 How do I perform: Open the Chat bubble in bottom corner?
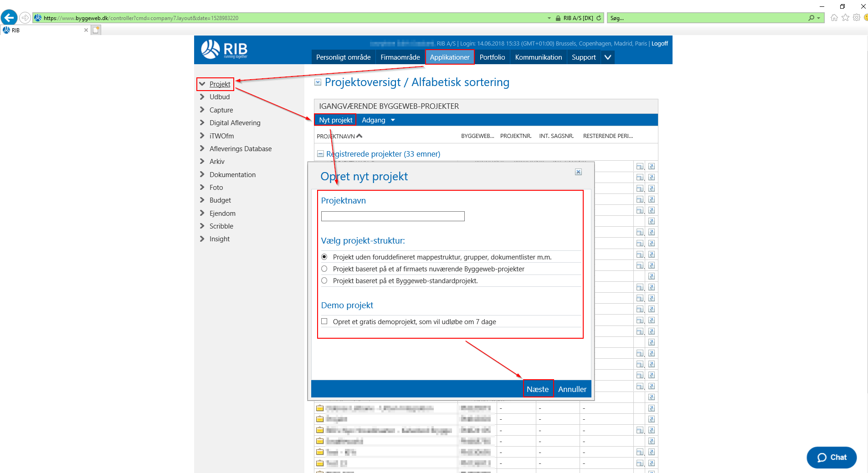[x=831, y=458]
